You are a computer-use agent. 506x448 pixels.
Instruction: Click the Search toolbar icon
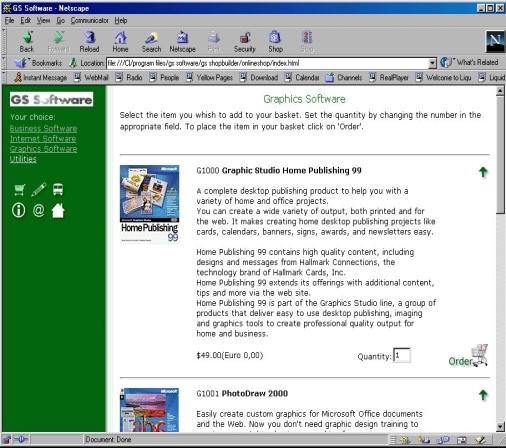(x=151, y=42)
